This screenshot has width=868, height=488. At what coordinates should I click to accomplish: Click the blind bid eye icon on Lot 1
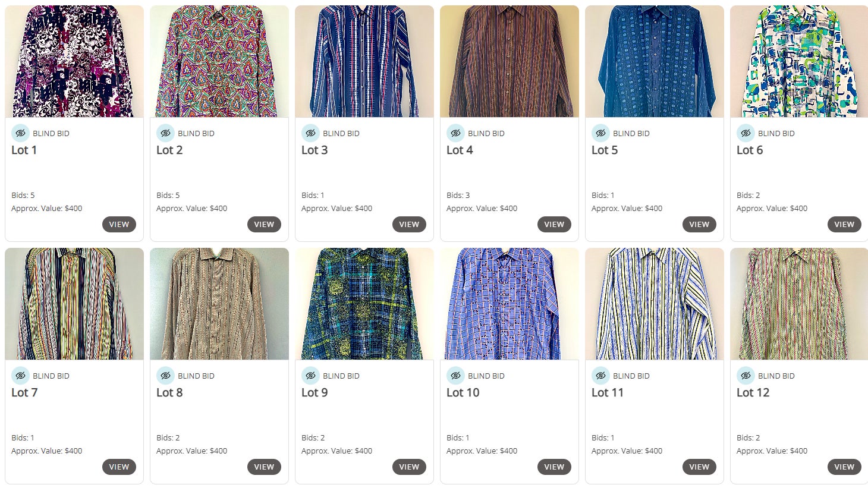pyautogui.click(x=20, y=133)
